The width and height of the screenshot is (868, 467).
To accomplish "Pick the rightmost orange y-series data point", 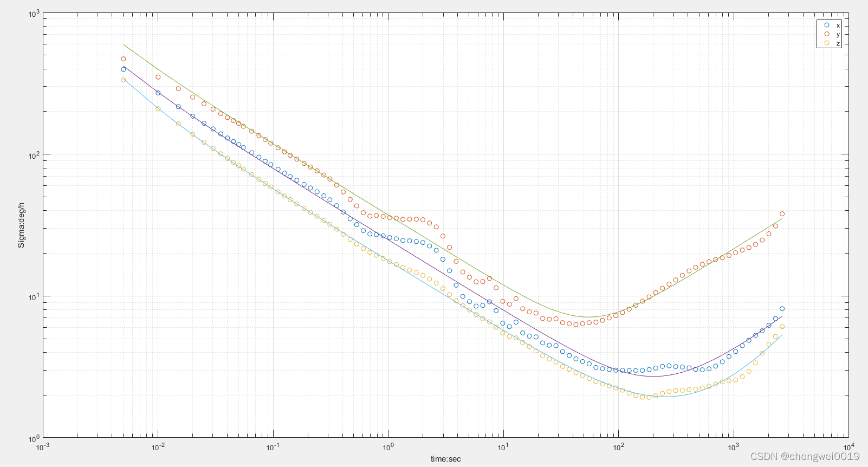I will coord(782,214).
